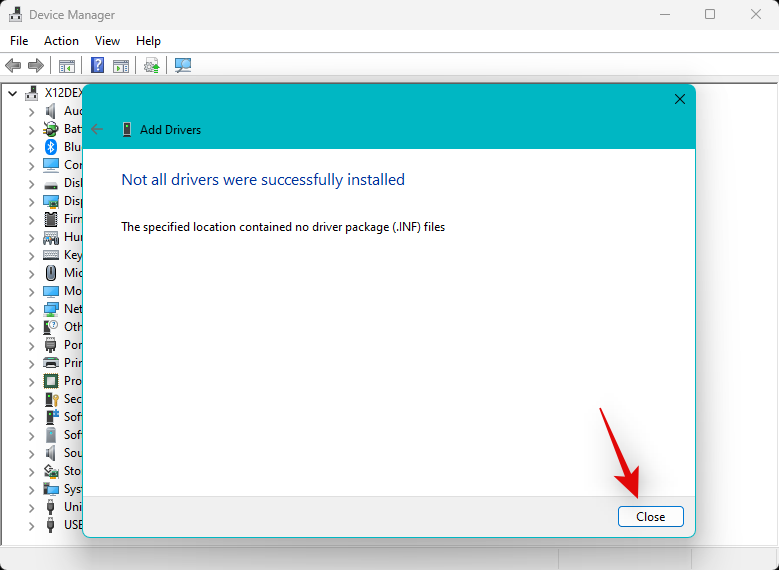Toggle the Show/Hide Action Pane toolbar icon

[x=121, y=66]
